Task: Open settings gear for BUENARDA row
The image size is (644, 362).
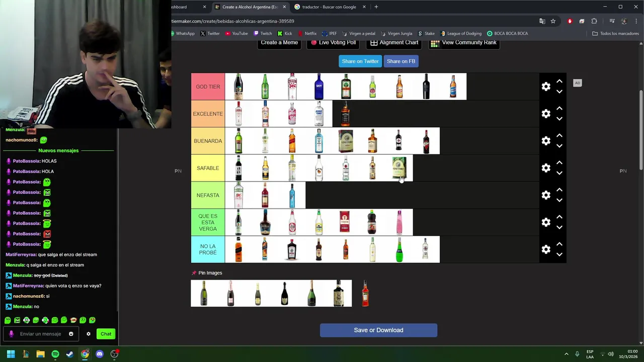Action: 546,141
